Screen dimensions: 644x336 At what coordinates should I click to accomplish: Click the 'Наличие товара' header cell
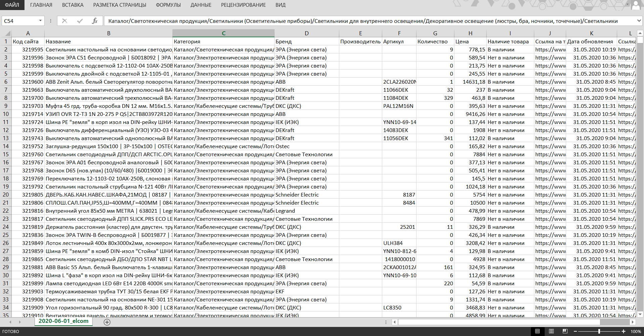coord(510,42)
